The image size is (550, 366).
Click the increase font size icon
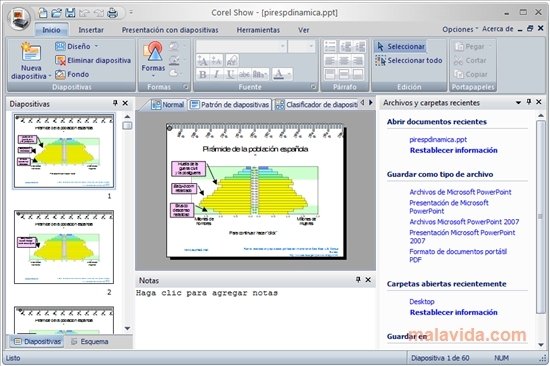(202, 61)
